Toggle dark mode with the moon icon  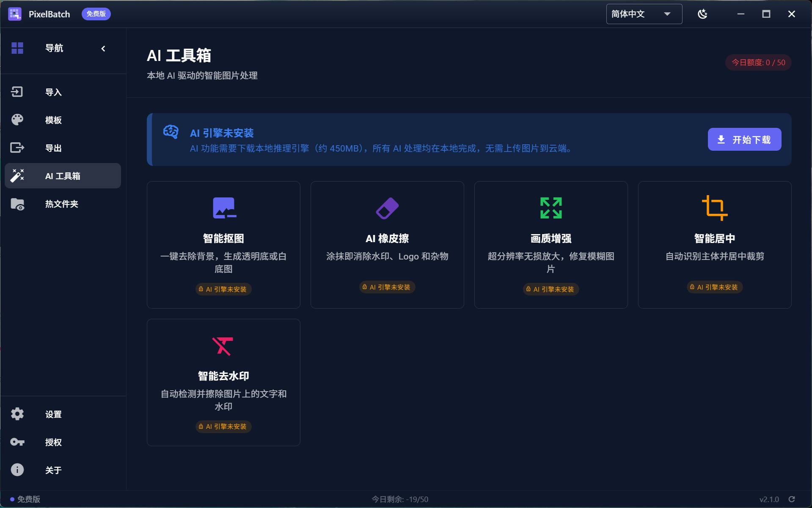coord(702,14)
